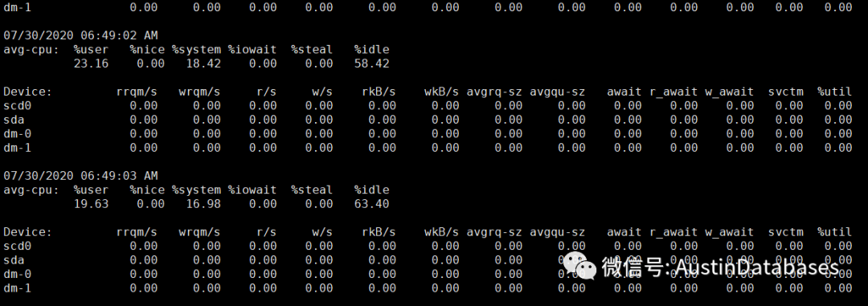Select dm-0 device name in 06:49:02 block
Screen dimensions: 868x306
tap(18, 134)
